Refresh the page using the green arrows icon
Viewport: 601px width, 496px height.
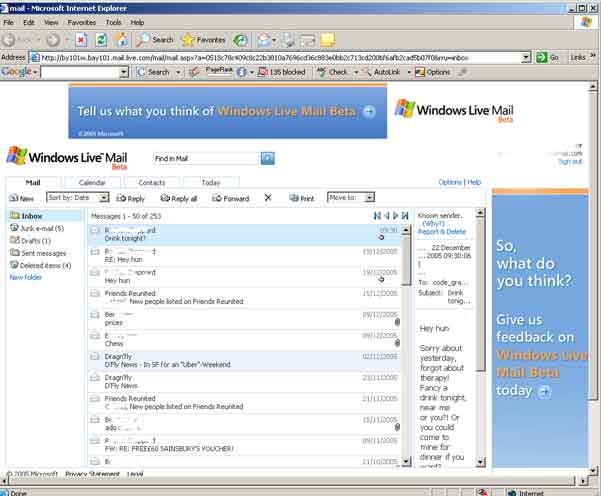pos(101,40)
